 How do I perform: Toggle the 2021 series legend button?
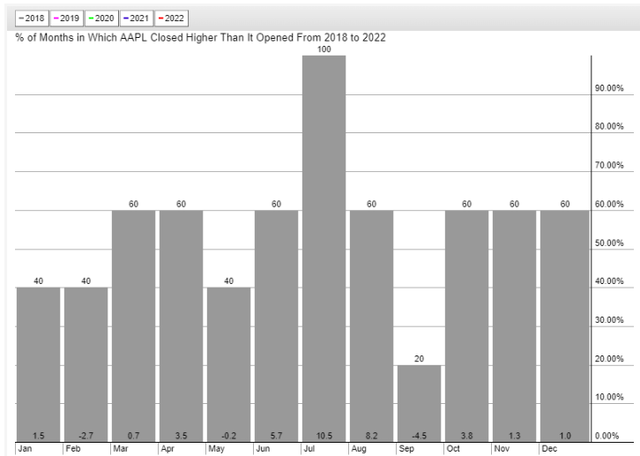click(x=136, y=18)
